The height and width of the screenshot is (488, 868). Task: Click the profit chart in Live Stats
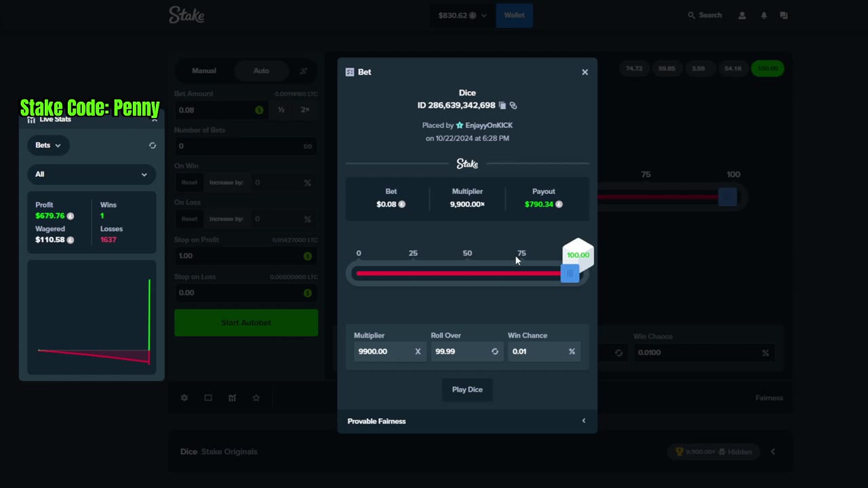(92, 317)
